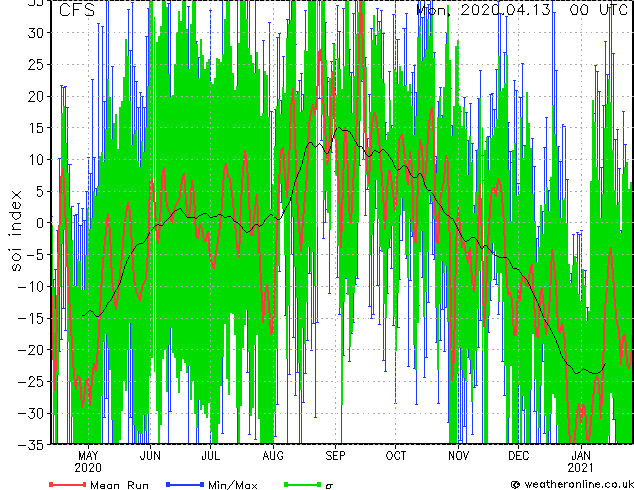Click the -20 y-axis value

[x=32, y=350]
